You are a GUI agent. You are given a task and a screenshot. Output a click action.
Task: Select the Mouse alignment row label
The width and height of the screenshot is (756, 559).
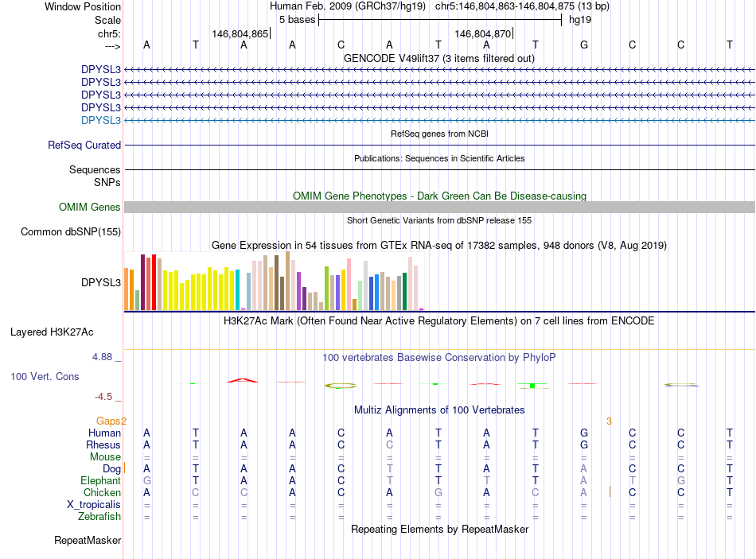[x=105, y=457]
